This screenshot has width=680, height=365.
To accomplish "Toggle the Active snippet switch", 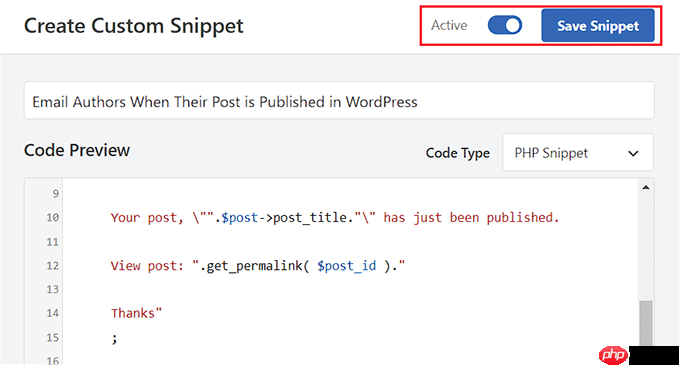I will pyautogui.click(x=504, y=25).
